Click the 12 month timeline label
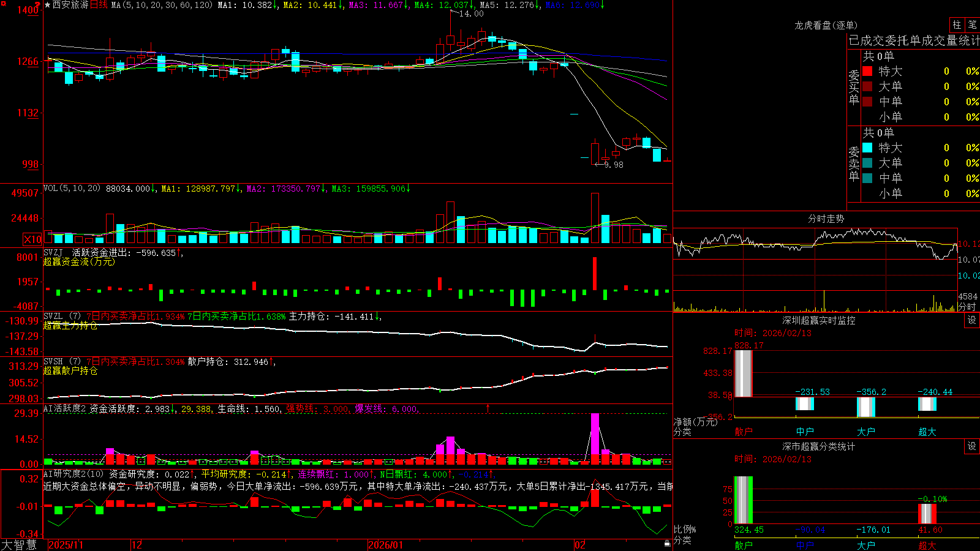This screenshot has height=551, width=980. point(137,545)
